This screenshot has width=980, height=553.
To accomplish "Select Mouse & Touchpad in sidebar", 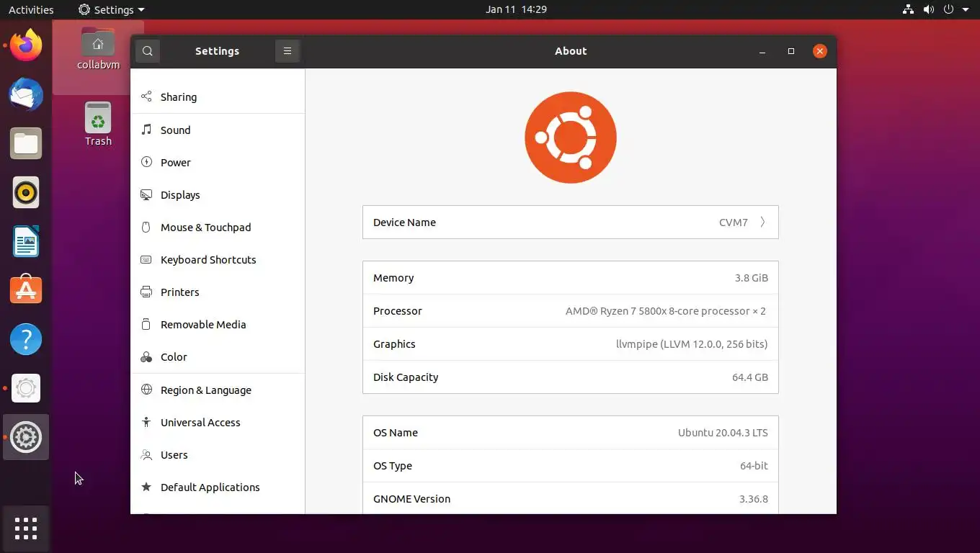I will click(x=218, y=227).
